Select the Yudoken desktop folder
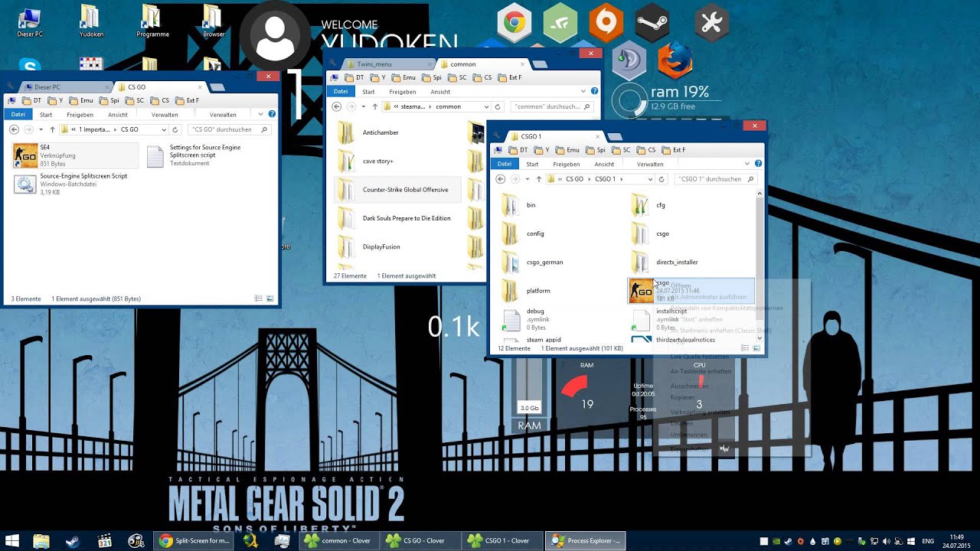Viewport: 980px width, 551px height. (91, 22)
